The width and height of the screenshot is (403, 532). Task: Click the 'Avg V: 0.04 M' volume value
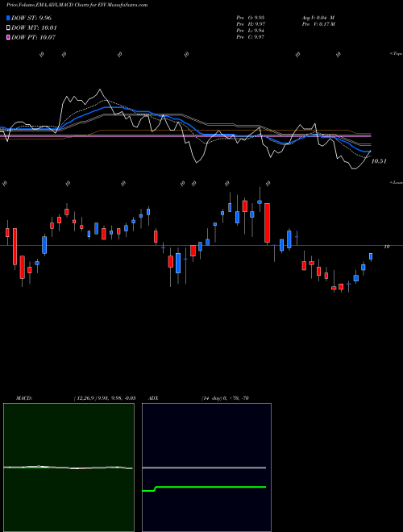pyautogui.click(x=318, y=18)
